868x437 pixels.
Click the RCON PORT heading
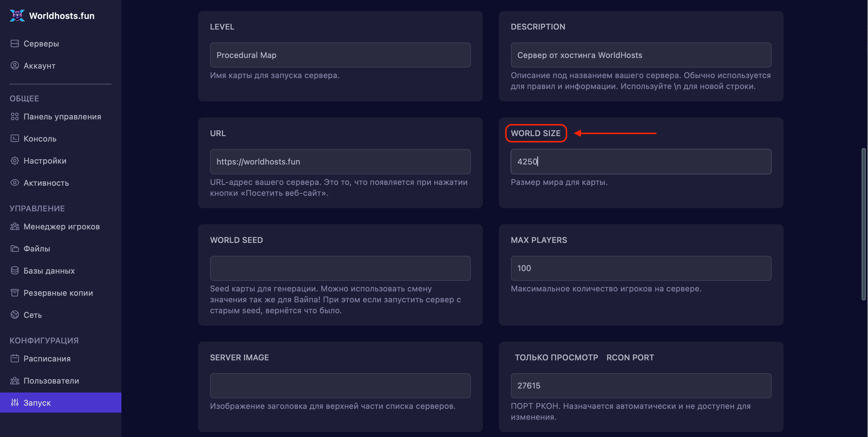pos(630,357)
